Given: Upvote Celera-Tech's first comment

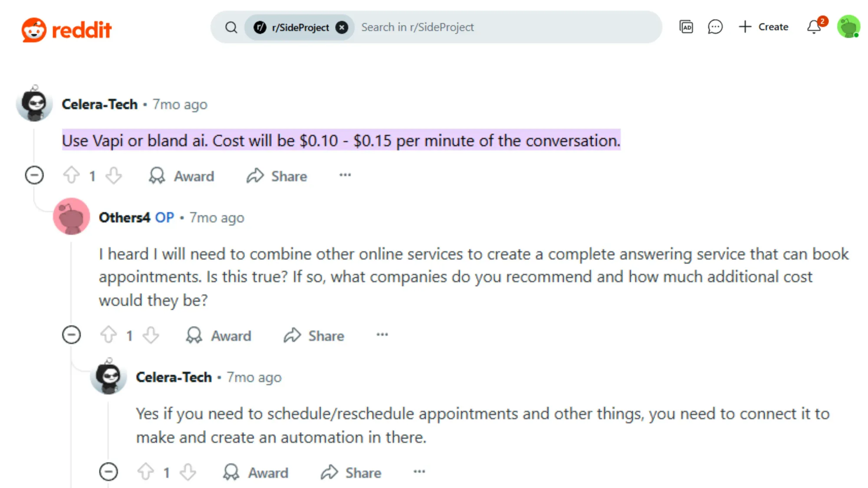Looking at the screenshot, I should pyautogui.click(x=72, y=176).
